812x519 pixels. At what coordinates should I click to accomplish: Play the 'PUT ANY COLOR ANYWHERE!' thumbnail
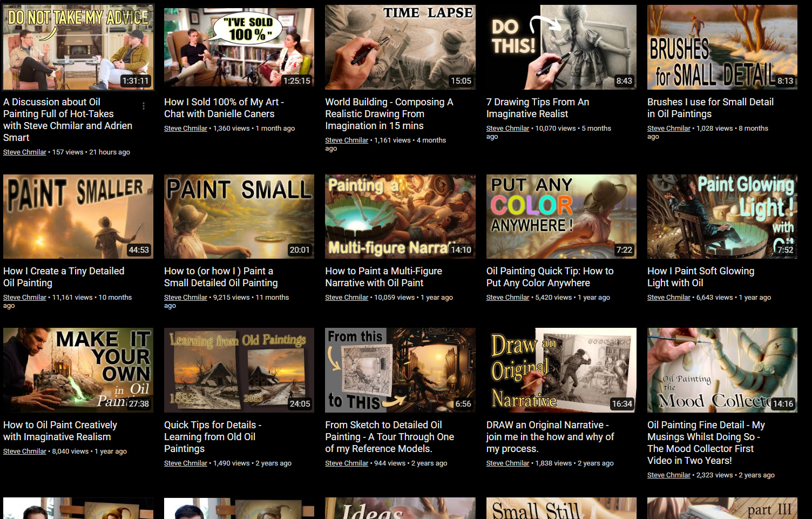[x=561, y=217]
